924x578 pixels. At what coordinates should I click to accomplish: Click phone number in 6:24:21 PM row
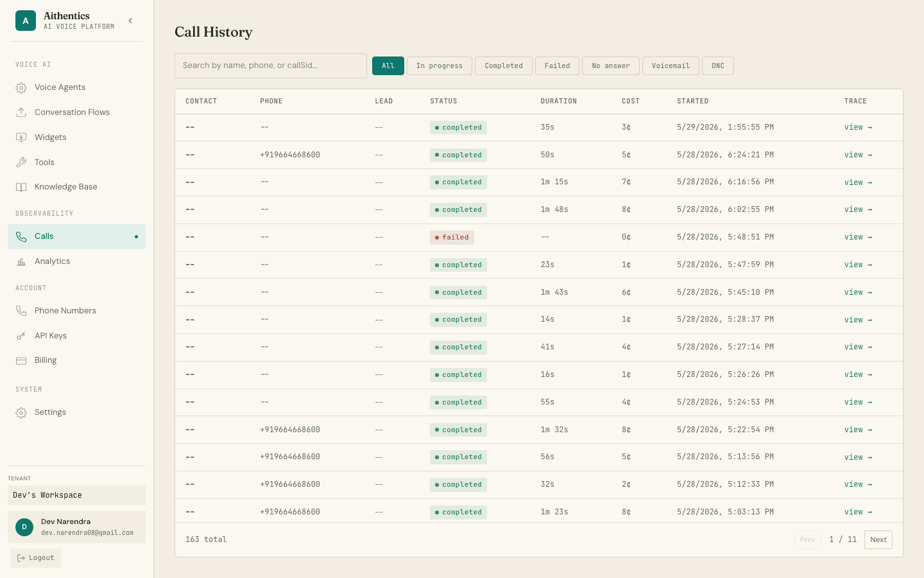[x=290, y=155]
